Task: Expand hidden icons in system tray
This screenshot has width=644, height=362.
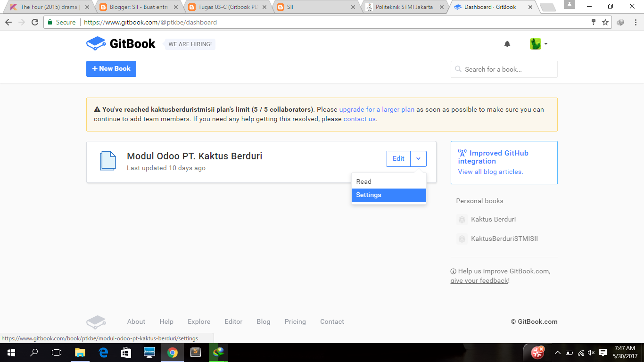Action: click(x=558, y=352)
